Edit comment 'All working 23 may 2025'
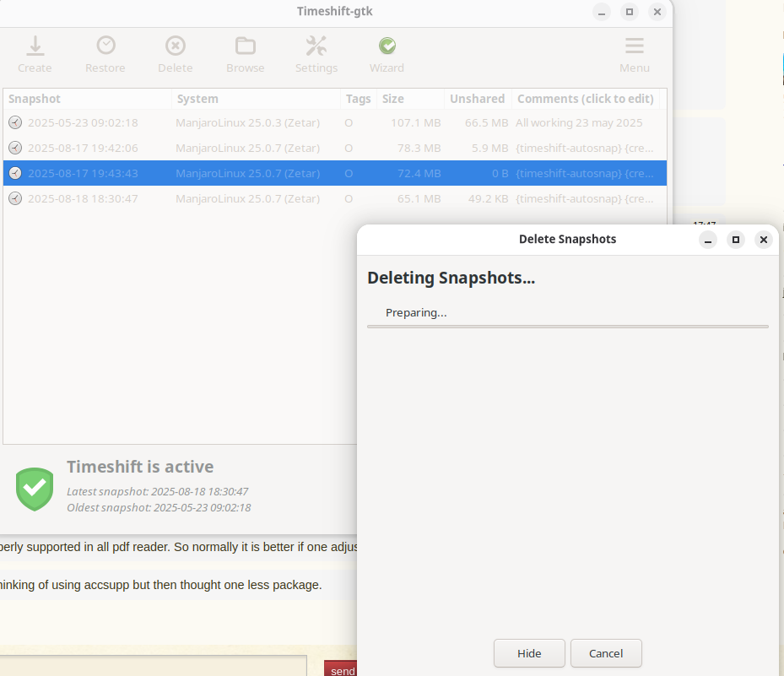Screen dimensions: 784x676 tap(579, 122)
